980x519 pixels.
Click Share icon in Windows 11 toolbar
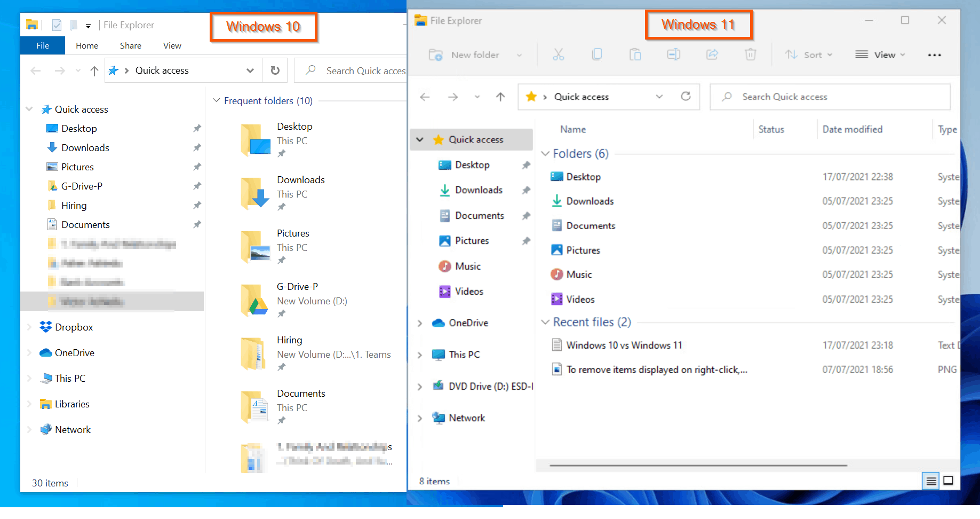(712, 54)
